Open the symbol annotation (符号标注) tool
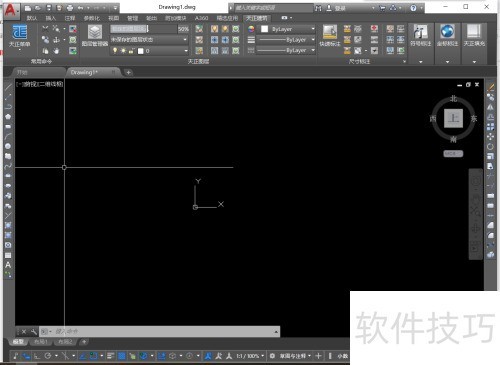This screenshot has width=500, height=365. 421,36
